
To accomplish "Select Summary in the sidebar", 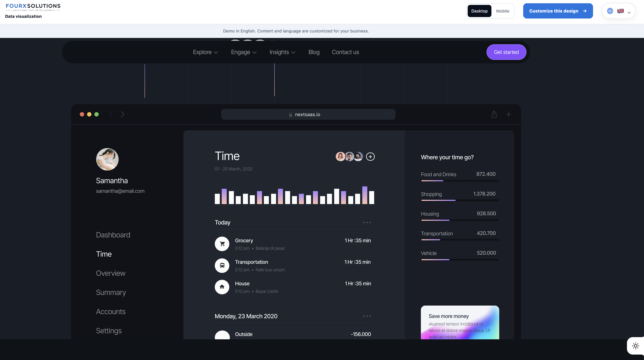I will coord(111,292).
